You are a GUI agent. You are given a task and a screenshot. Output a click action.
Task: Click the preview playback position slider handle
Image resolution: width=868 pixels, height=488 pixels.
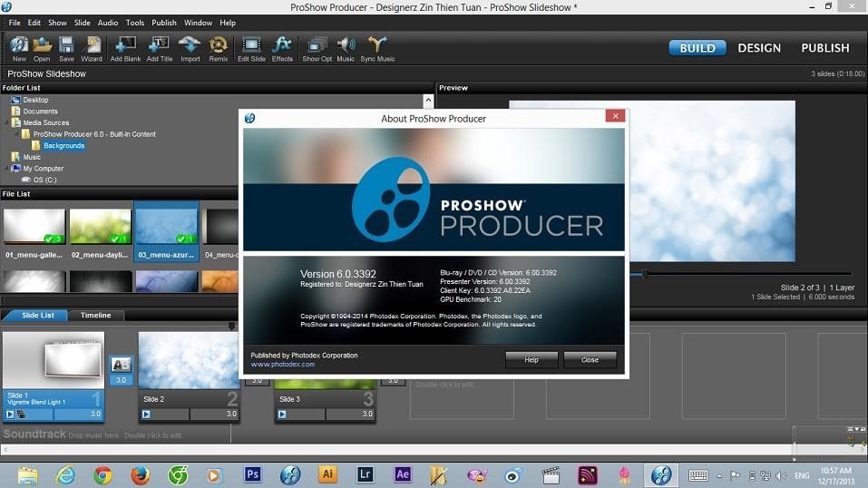tap(644, 274)
